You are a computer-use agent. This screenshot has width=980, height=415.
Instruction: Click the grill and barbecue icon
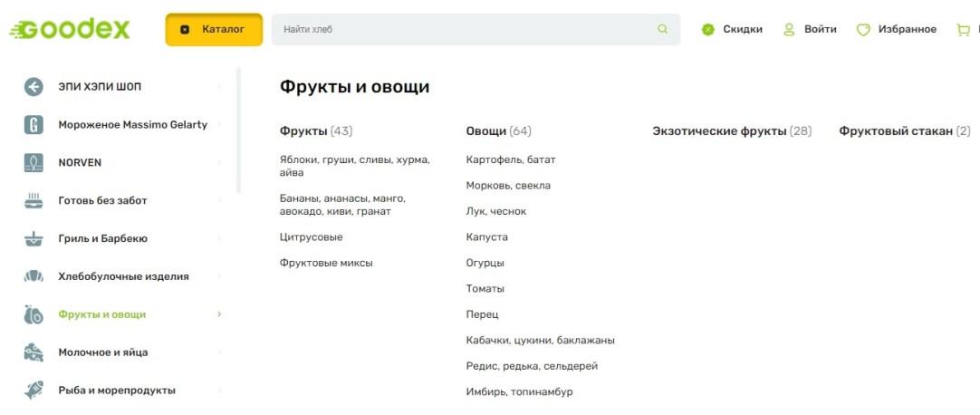pos(34,238)
